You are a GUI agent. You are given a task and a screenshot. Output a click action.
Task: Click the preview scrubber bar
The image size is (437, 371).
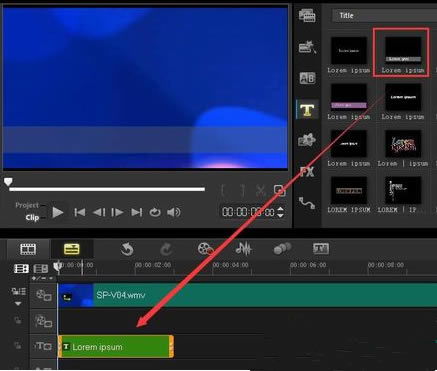tap(107, 189)
